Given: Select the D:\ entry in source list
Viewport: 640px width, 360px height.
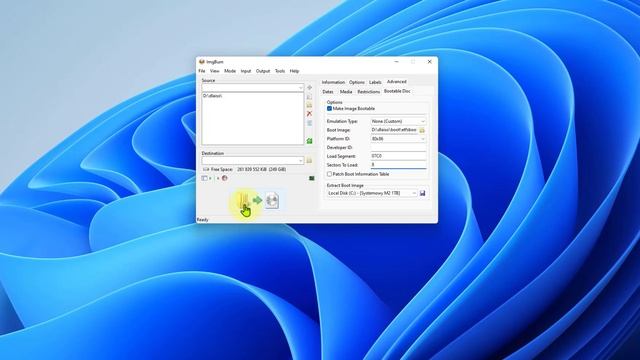Looking at the screenshot, I should [x=212, y=96].
